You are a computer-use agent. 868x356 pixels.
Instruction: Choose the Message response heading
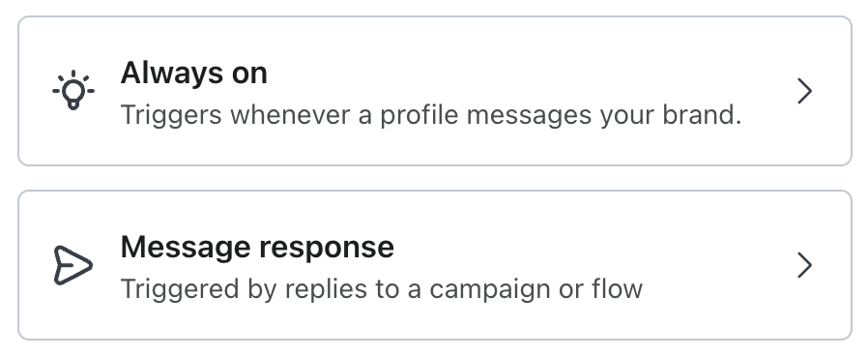click(257, 248)
